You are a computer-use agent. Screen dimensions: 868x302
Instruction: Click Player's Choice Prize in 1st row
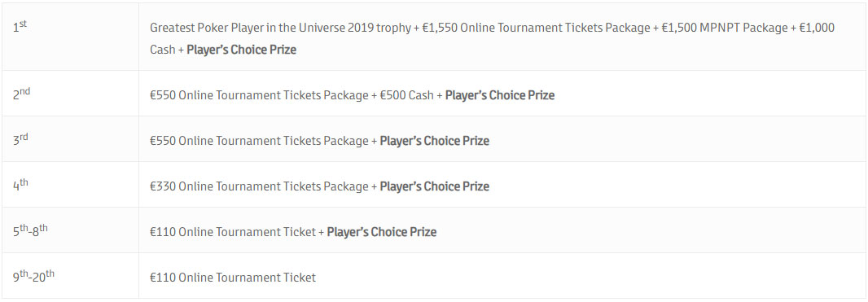(241, 50)
